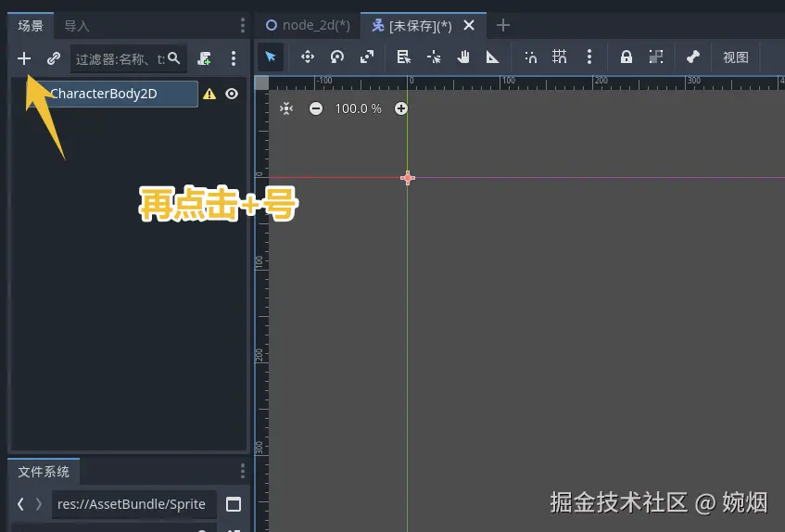The image size is (785, 532).
Task: Go to previous folder in file system
Action: tap(20, 504)
